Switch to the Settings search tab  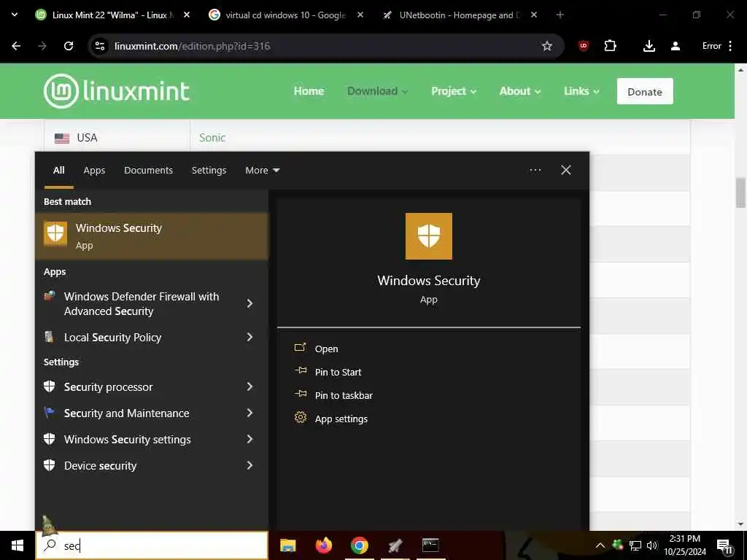point(209,170)
